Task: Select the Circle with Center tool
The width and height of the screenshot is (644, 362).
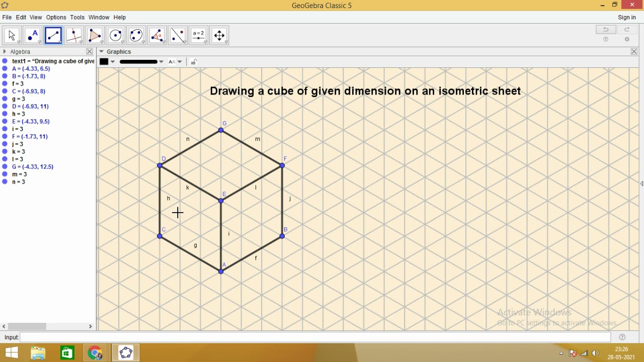Action: tap(116, 35)
